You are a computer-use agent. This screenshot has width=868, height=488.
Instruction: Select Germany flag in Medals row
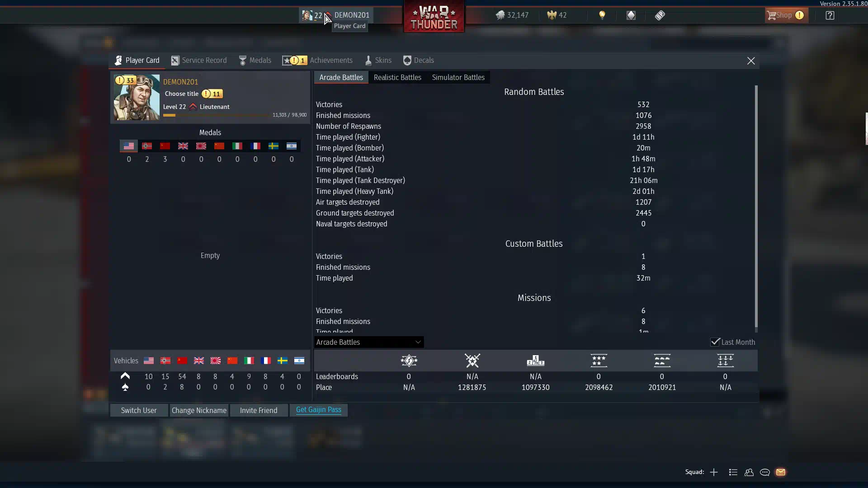147,146
